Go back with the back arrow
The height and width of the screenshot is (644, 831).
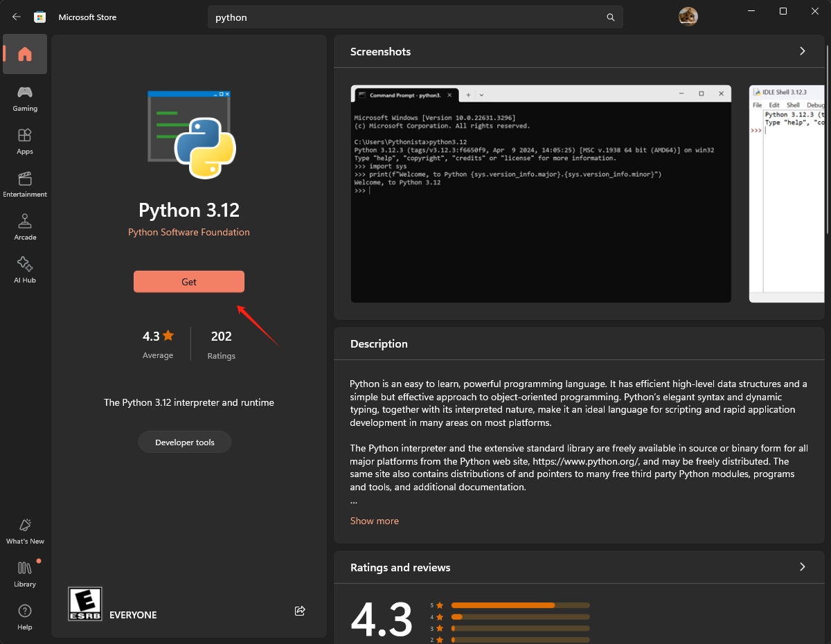click(x=17, y=17)
